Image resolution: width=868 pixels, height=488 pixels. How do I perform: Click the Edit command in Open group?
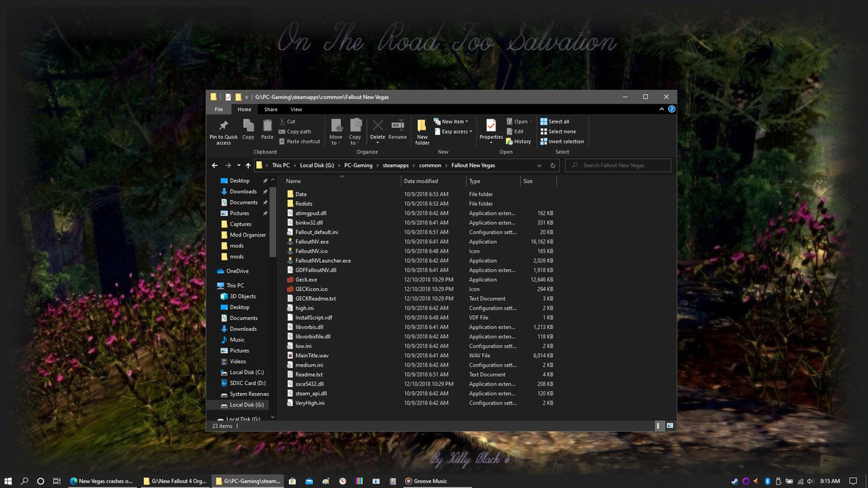(515, 131)
